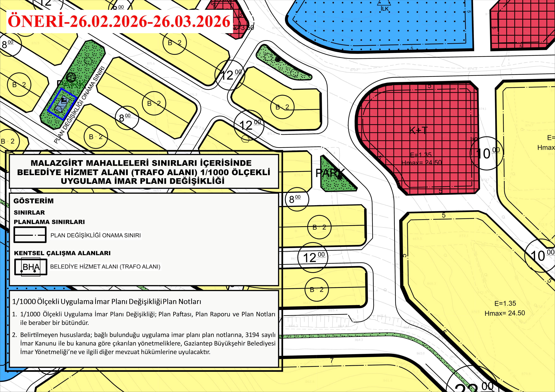555x392 pixels.
Task: Click the partially visible 22.00 road circle
Action: [x=473, y=384]
